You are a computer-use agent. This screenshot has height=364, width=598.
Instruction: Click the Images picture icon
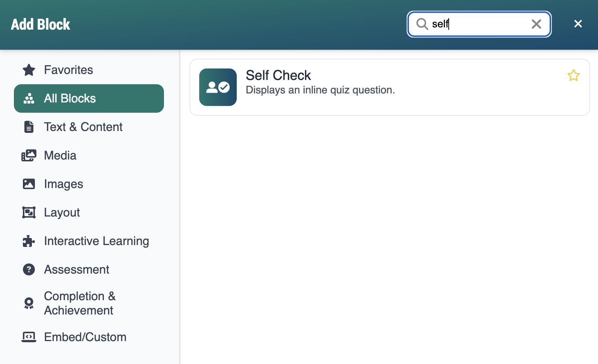click(29, 184)
